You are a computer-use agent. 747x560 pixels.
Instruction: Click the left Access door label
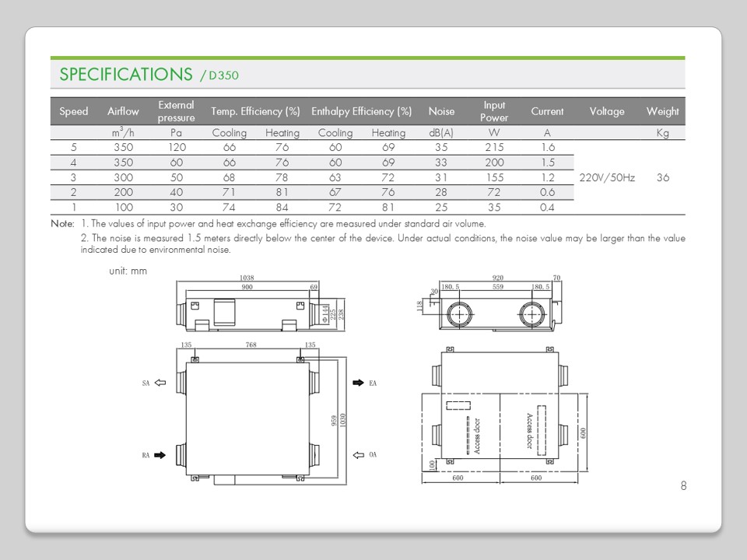click(x=477, y=436)
